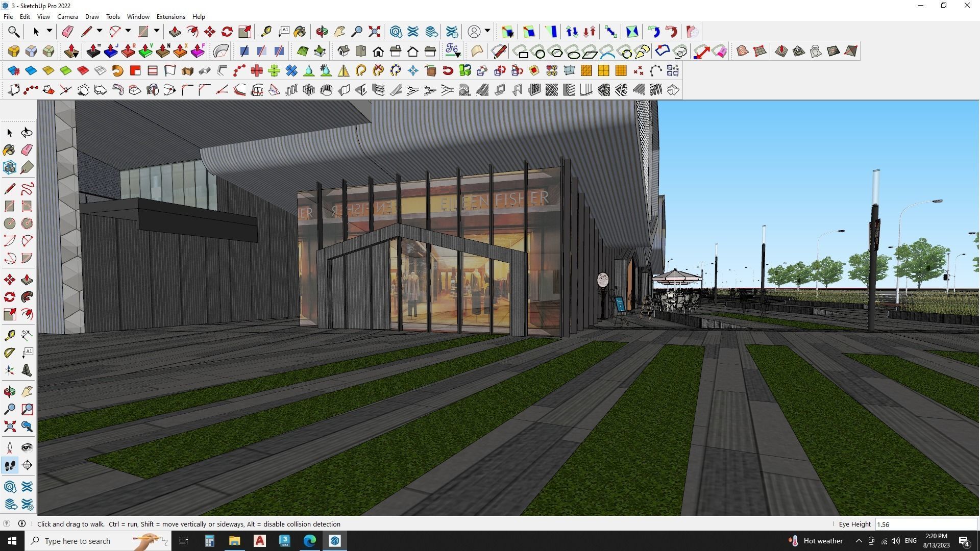Select the Text label tool in top toolbar

(283, 32)
